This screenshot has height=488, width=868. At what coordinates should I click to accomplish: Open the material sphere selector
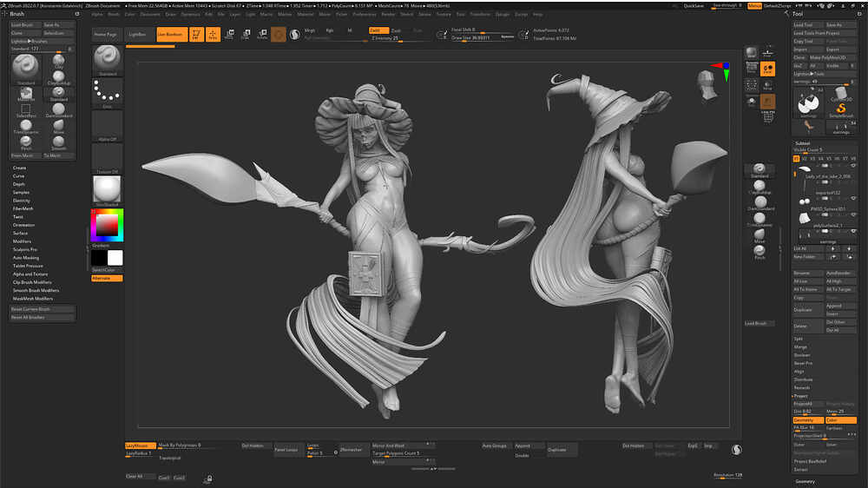click(108, 191)
